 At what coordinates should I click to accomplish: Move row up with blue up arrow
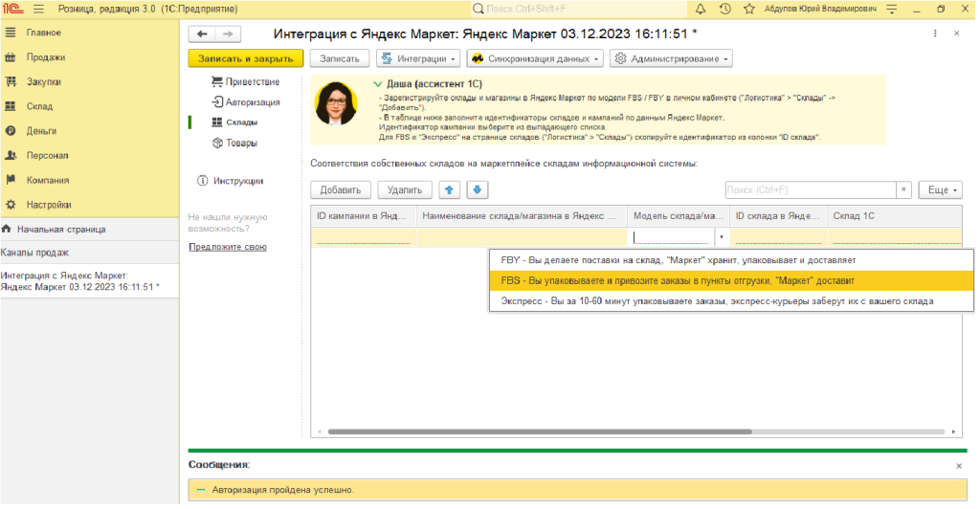tap(450, 189)
